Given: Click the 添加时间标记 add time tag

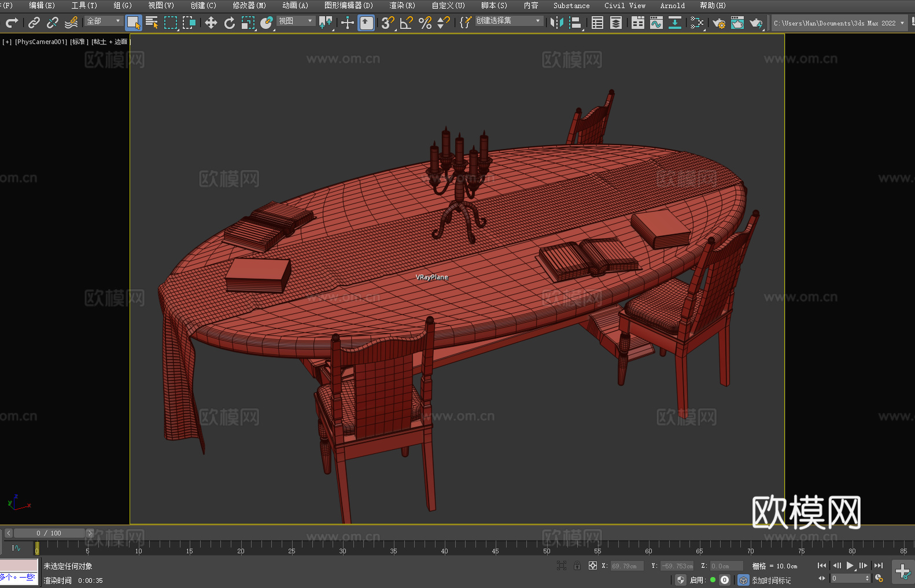Looking at the screenshot, I should pyautogui.click(x=772, y=580).
